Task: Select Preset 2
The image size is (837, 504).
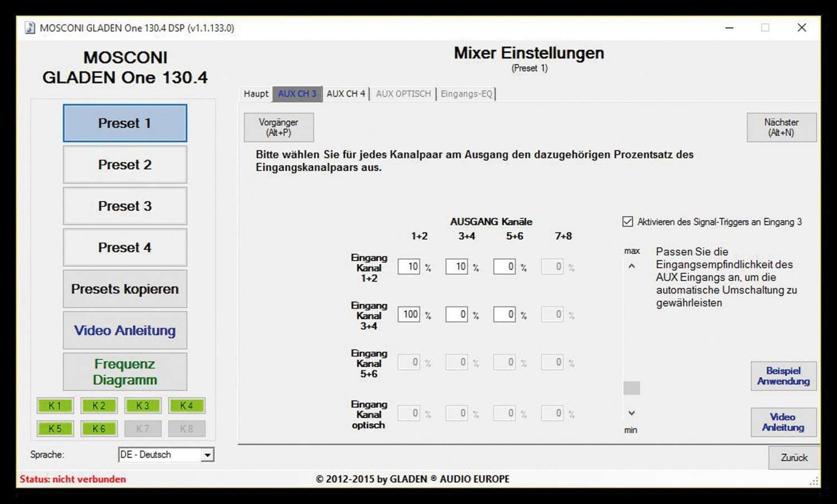Action: [125, 164]
